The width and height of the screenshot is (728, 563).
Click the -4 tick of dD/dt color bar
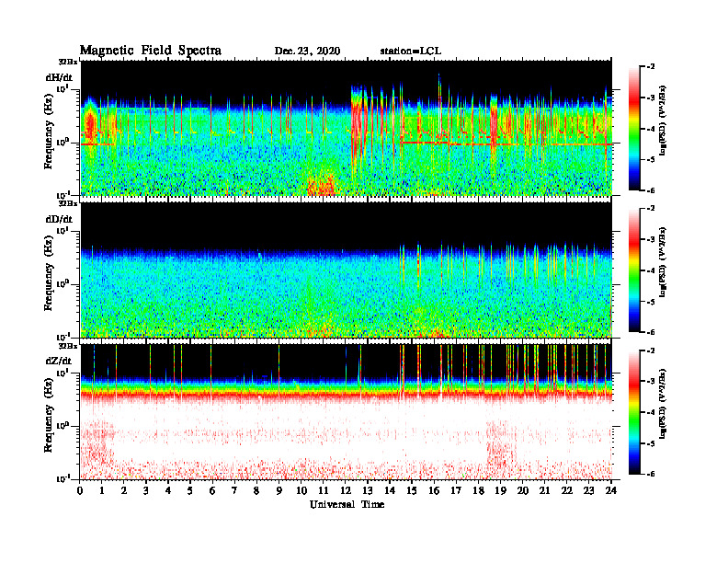point(650,270)
